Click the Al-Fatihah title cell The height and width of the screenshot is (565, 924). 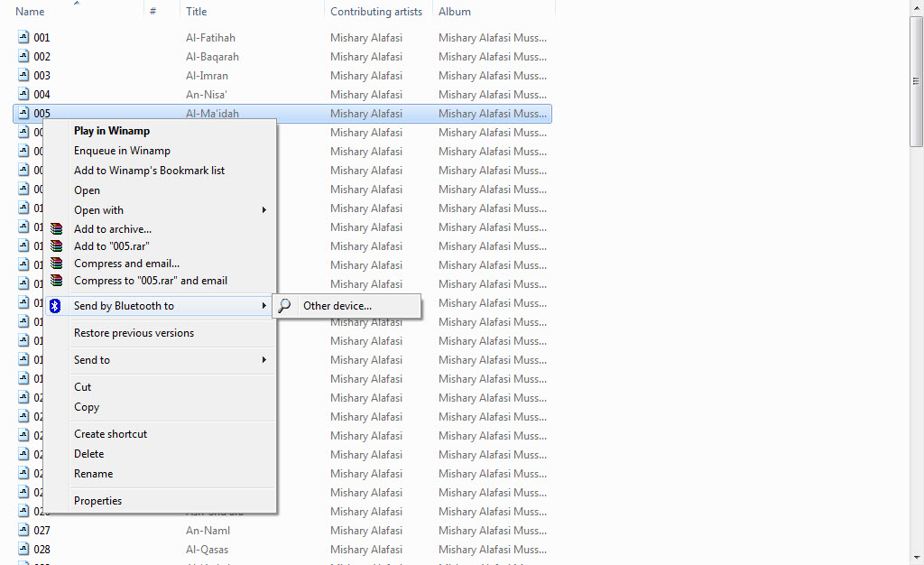[x=210, y=38]
